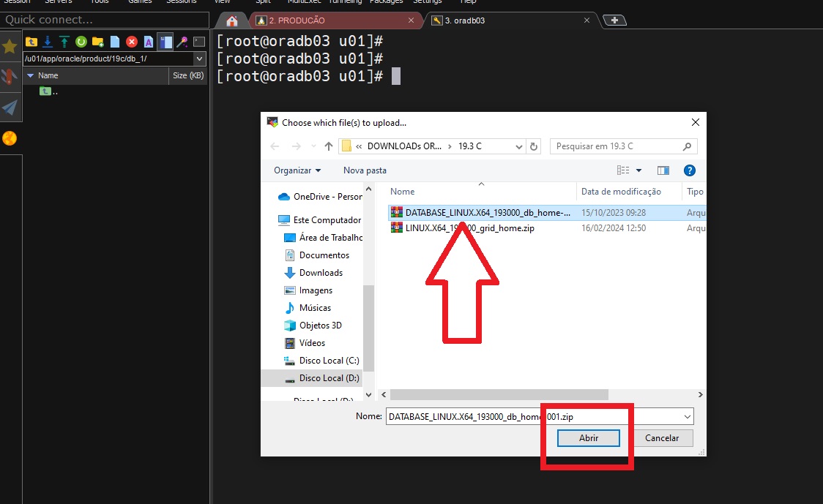The width and height of the screenshot is (823, 504).
Task: Change view mode with the view icon
Action: point(623,170)
